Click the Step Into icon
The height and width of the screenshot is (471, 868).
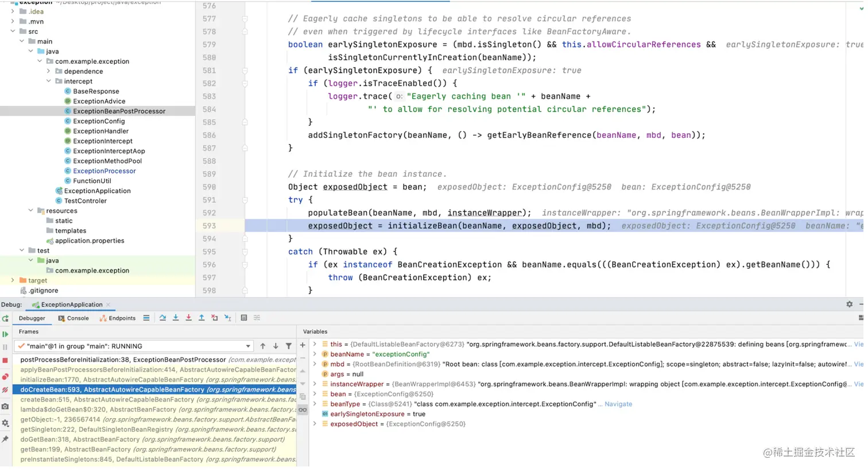(176, 318)
